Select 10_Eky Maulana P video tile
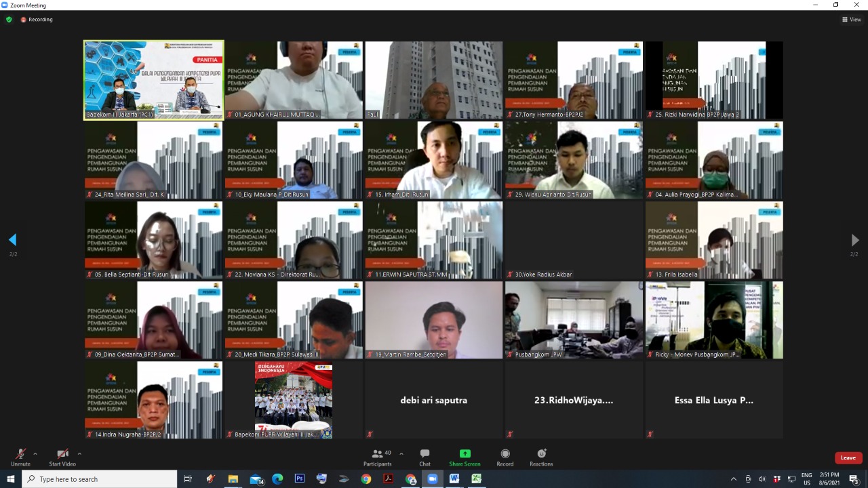This screenshot has height=488, width=868. point(294,160)
